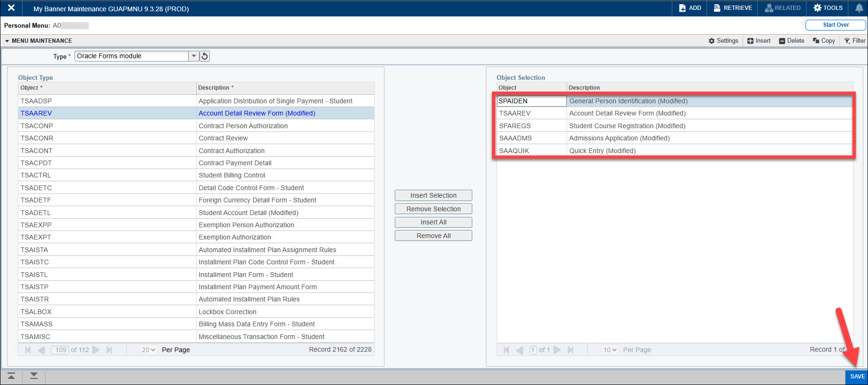Click the move to previous section icon
This screenshot has height=385, width=868.
11,376
